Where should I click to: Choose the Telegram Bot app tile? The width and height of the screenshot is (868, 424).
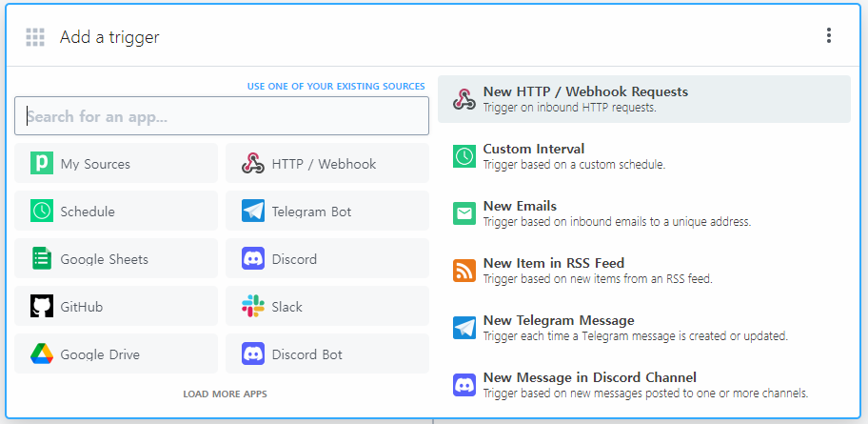coord(327,211)
